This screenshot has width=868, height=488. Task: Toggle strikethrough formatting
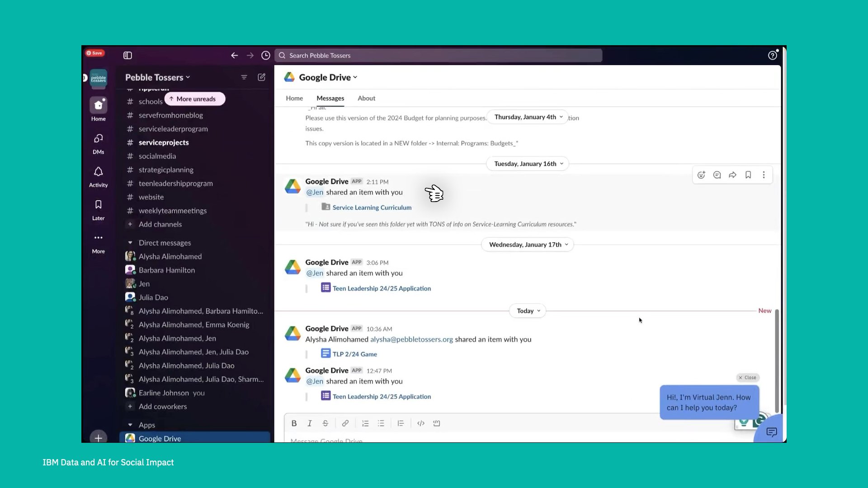[325, 423]
